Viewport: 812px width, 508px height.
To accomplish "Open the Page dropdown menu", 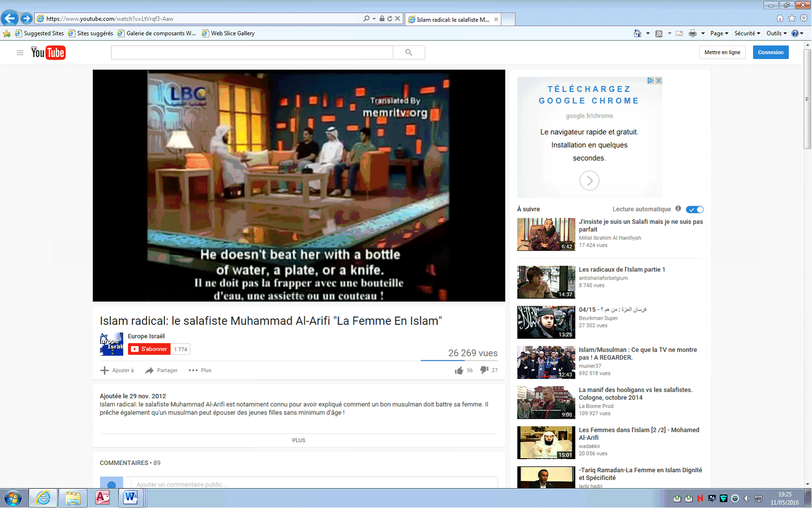I will [x=719, y=33].
